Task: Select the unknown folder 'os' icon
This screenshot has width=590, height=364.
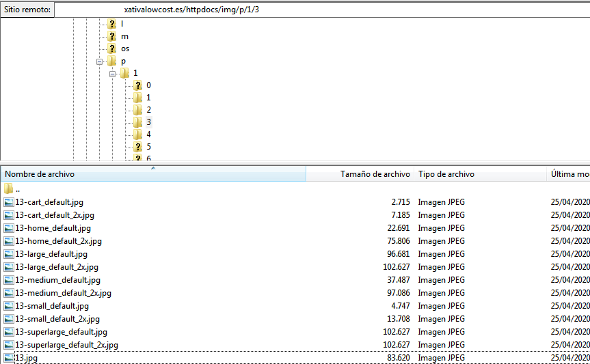Action: 111,48
